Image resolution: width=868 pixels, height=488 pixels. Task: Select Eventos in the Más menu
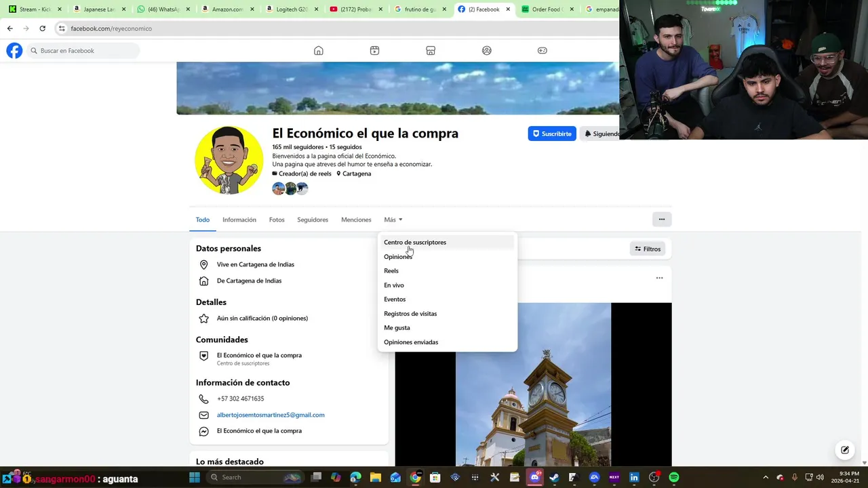coord(447,299)
